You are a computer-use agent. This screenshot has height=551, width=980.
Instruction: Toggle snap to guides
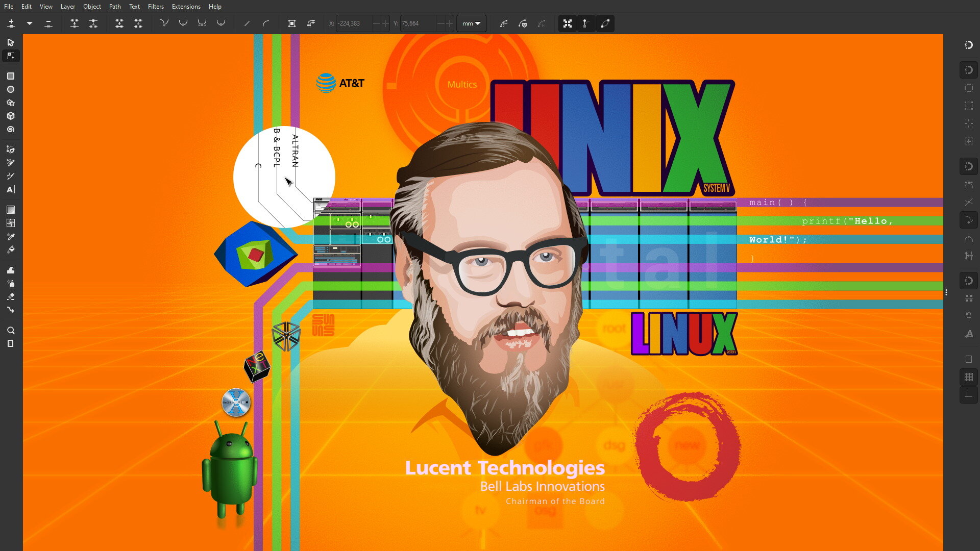[969, 395]
